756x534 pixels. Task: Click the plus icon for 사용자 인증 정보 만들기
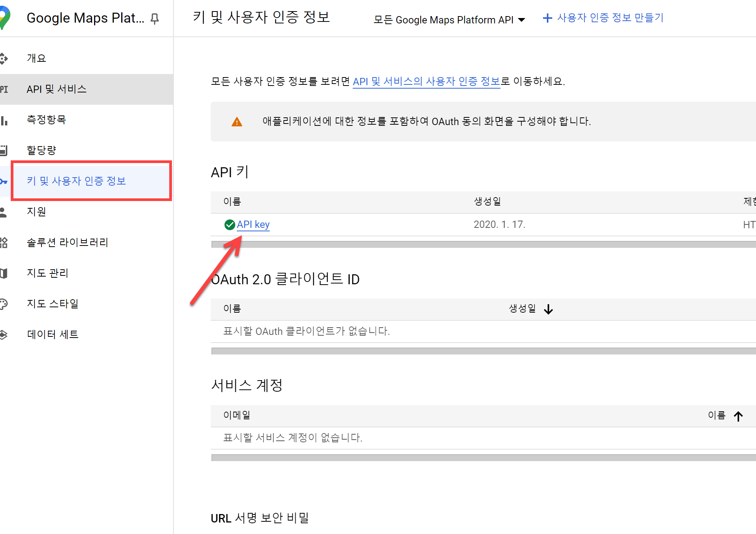point(548,18)
